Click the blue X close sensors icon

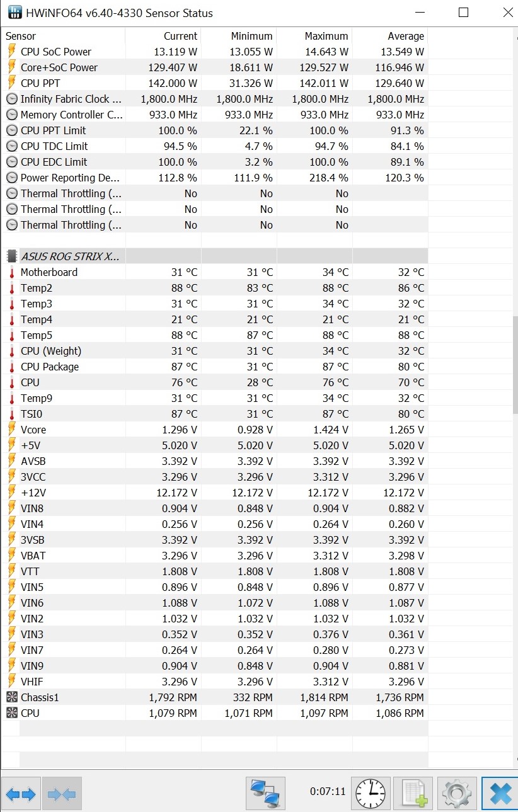pos(500,793)
